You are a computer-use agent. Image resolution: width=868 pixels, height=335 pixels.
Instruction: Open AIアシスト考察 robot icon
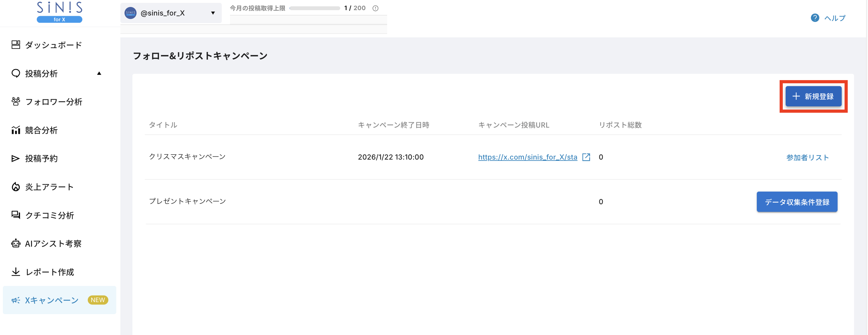click(x=16, y=243)
